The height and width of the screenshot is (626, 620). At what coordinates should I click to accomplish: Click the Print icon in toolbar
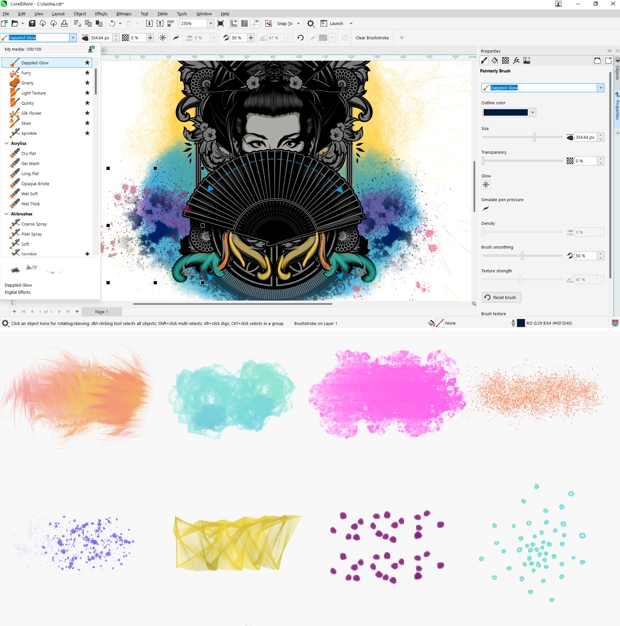coord(64,24)
